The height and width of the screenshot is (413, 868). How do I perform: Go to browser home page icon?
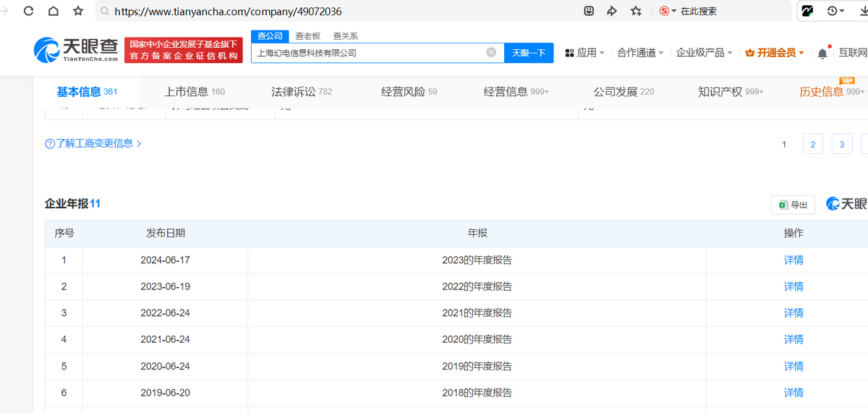[53, 12]
